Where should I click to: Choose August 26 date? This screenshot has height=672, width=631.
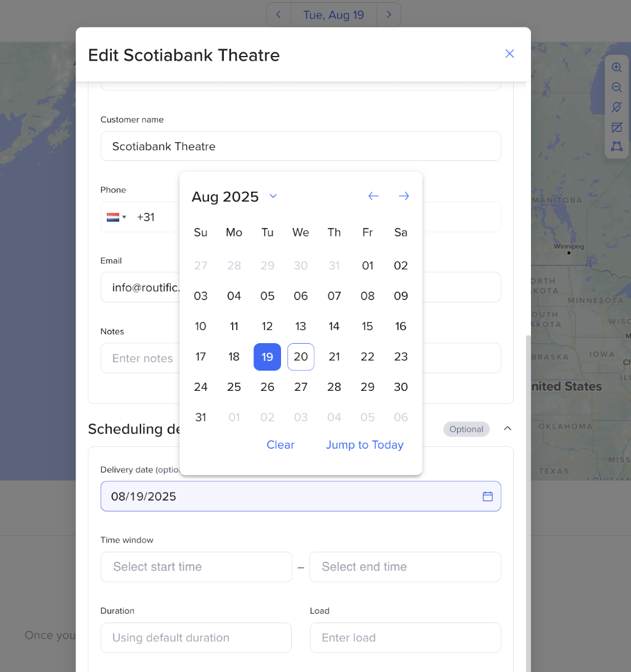pyautogui.click(x=267, y=387)
